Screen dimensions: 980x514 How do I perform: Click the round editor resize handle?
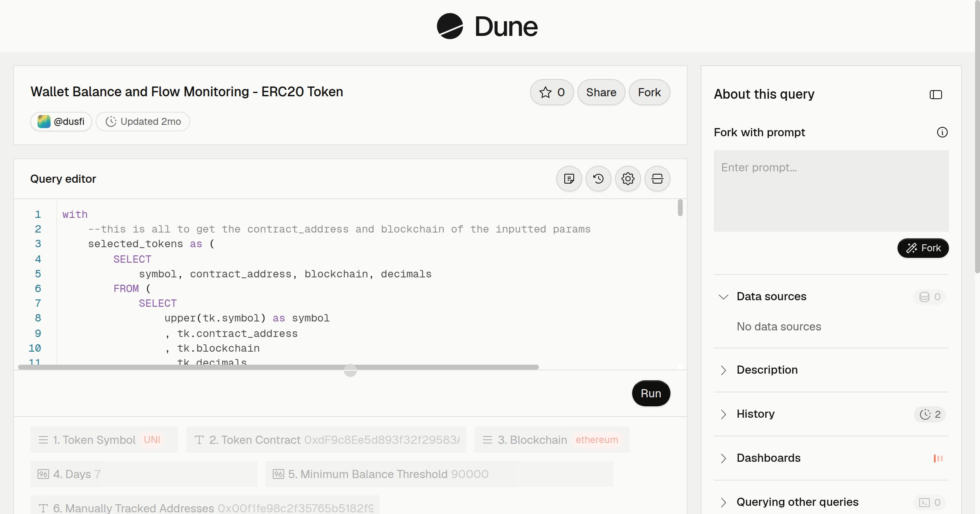pos(350,370)
